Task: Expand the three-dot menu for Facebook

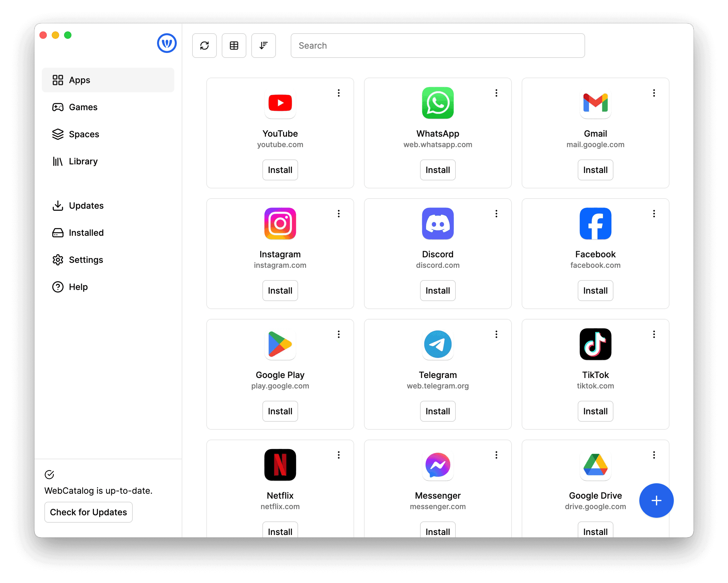Action: click(654, 214)
